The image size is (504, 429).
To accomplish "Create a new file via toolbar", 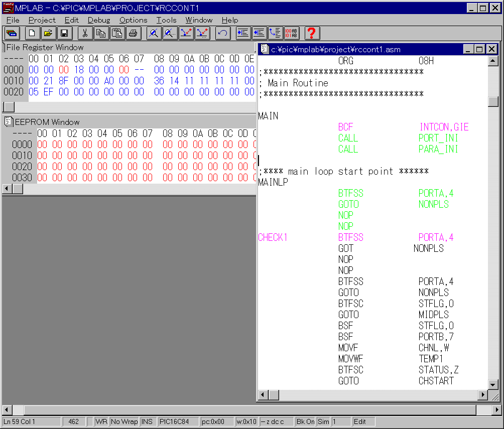I will click(x=32, y=33).
